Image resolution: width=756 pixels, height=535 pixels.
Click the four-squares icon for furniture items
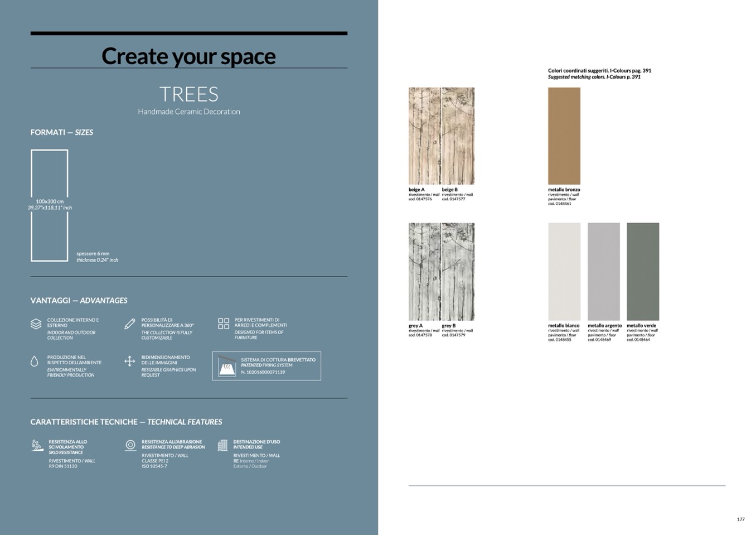pyautogui.click(x=224, y=324)
